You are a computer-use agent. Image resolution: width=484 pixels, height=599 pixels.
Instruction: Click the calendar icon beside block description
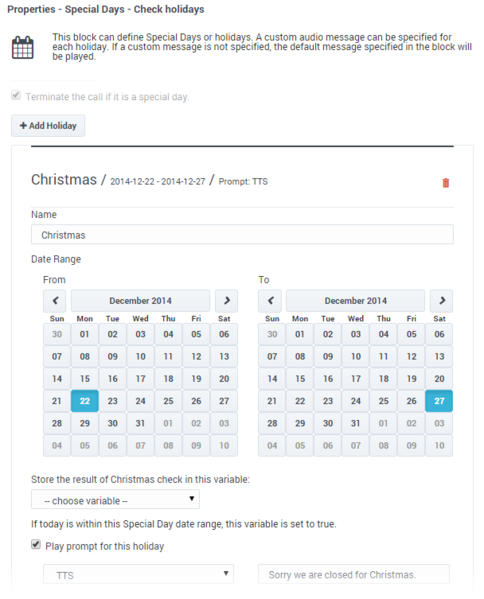[23, 47]
